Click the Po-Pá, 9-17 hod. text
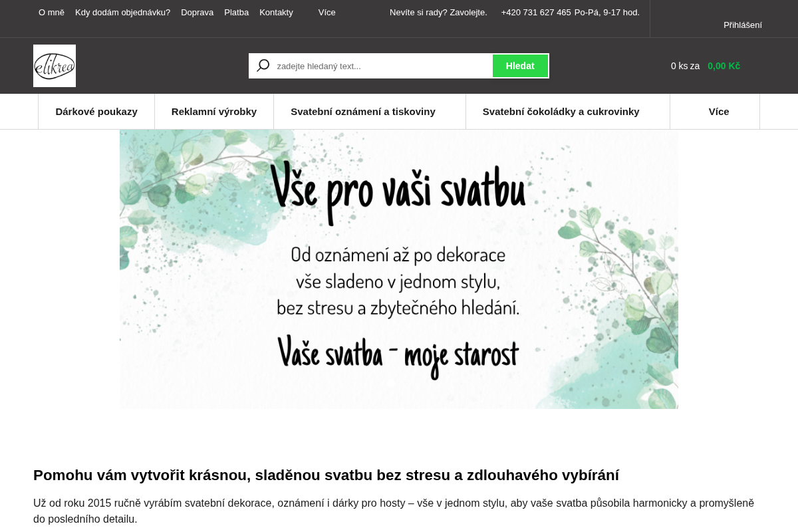Screen dimensions: 798x532 click(x=607, y=12)
